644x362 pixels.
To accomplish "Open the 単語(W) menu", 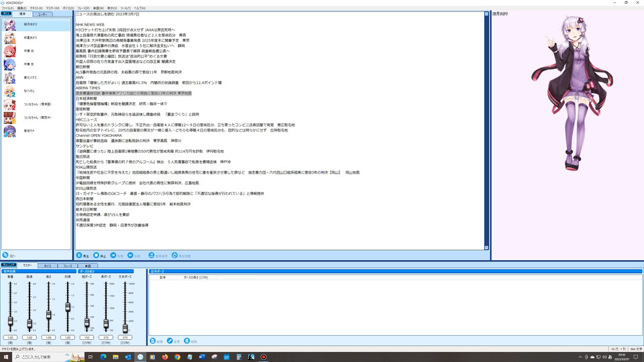I will [x=98, y=8].
